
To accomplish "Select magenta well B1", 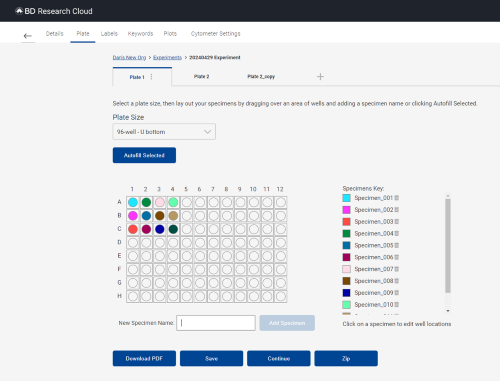I will 133,216.
